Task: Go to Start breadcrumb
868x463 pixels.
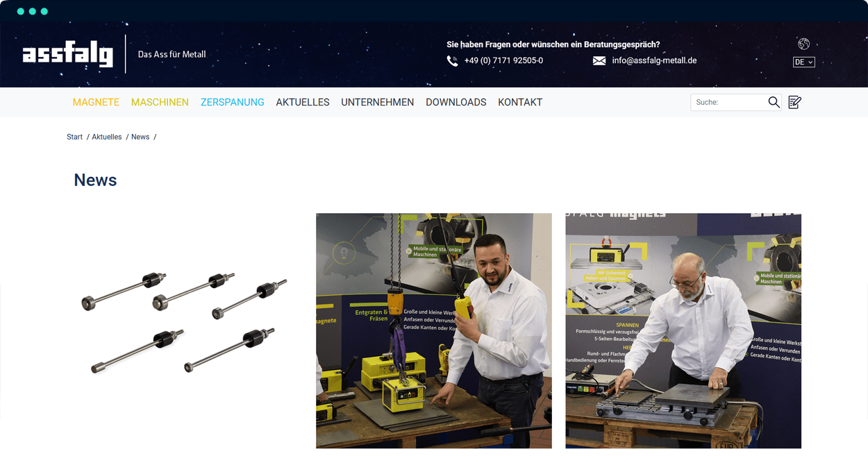Action: click(x=74, y=137)
